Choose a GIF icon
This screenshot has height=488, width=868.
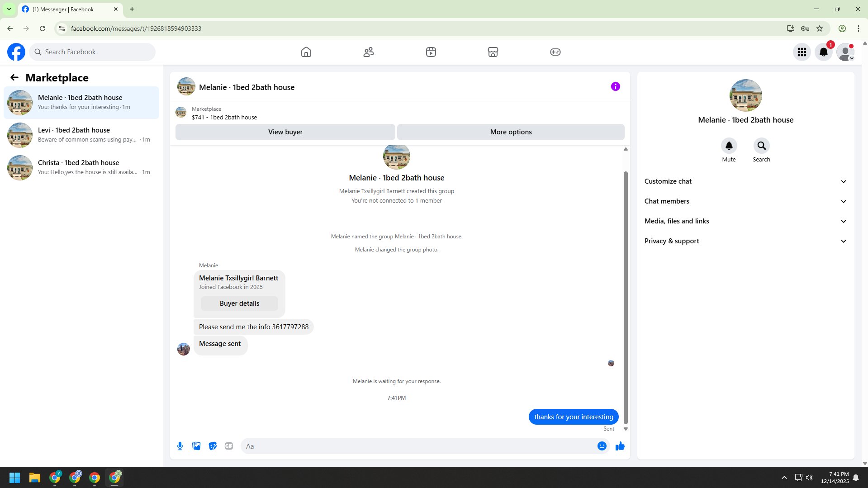229,446
